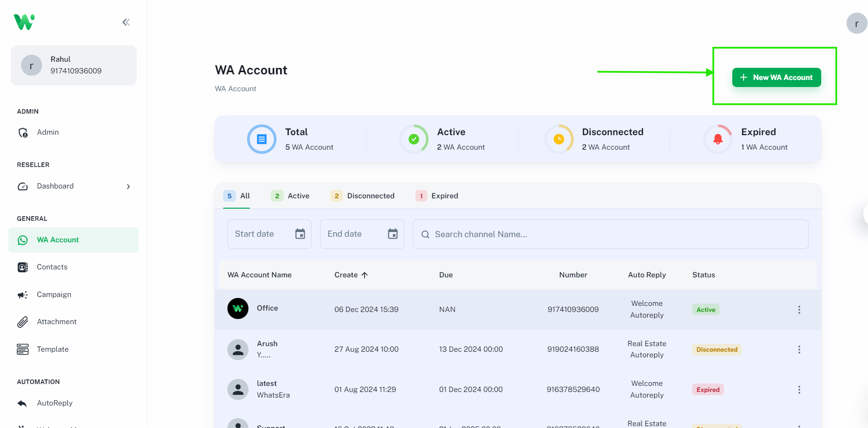The image size is (868, 428).
Task: Click the user avatar at top right
Action: click(856, 23)
